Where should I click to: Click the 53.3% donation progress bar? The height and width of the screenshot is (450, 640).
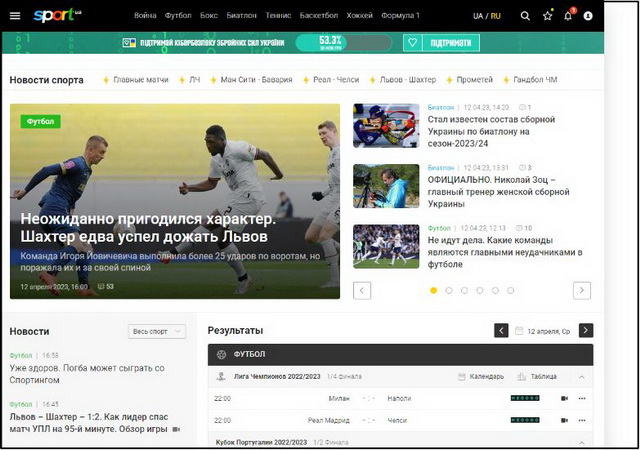tap(344, 42)
